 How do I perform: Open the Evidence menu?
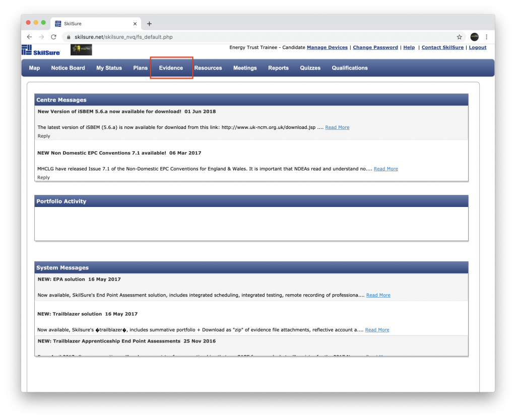171,68
